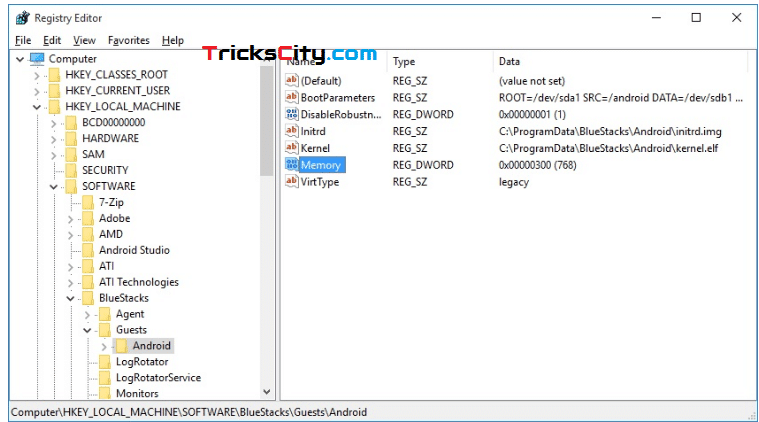
Task: Click the BootParameters string value icon
Action: coord(291,97)
